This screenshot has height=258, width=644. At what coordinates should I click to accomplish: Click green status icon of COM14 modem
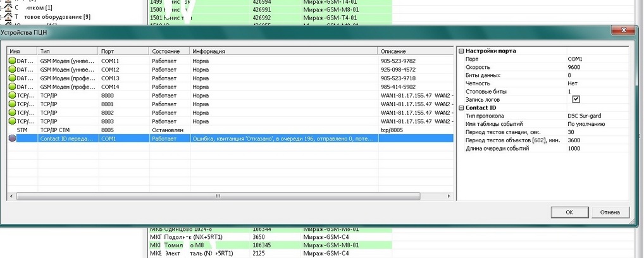pyautogui.click(x=12, y=87)
